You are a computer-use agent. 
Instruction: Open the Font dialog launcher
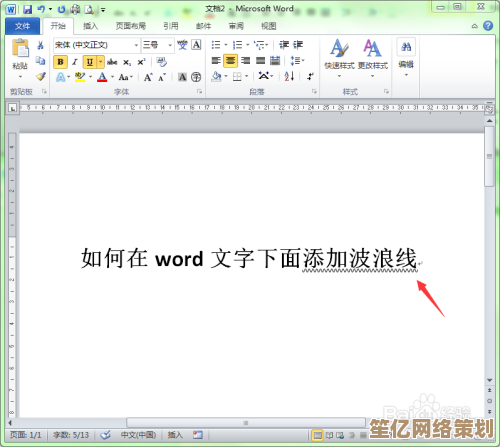click(x=199, y=91)
